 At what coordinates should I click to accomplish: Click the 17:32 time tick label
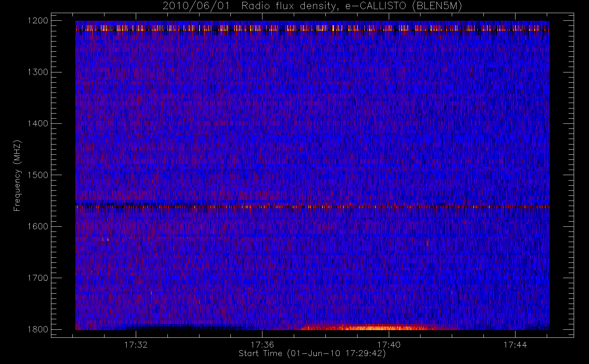(136, 345)
